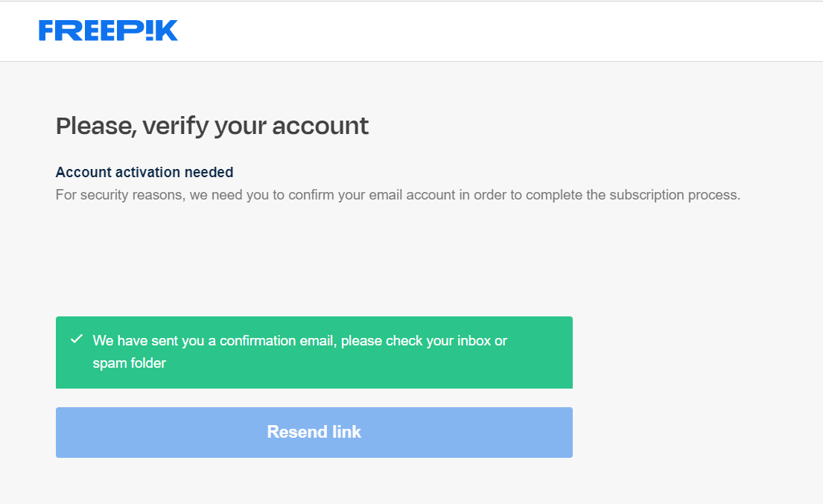The image size is (823, 504).
Task: Click the word 'inbox' in the green banner
Action: (x=473, y=341)
